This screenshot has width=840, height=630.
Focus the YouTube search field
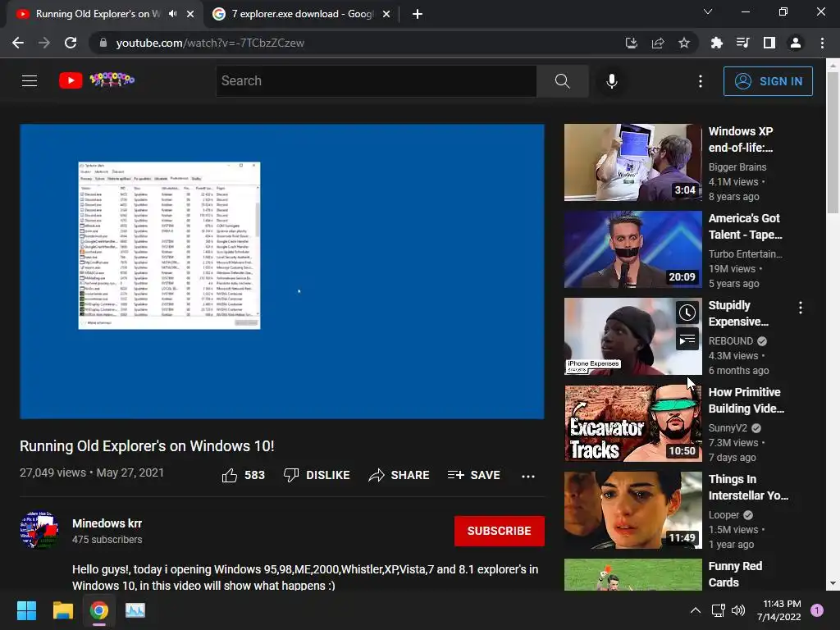click(377, 81)
